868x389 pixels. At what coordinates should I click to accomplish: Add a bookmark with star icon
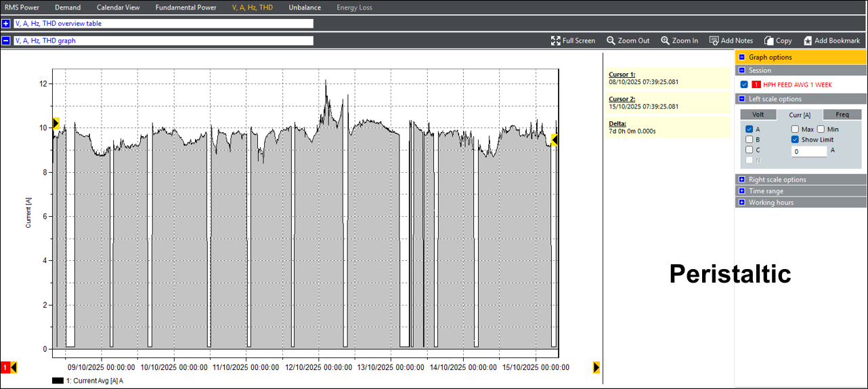click(808, 41)
